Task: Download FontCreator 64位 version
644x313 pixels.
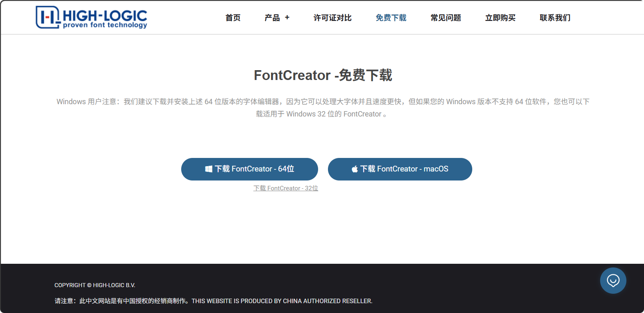Action: [250, 169]
